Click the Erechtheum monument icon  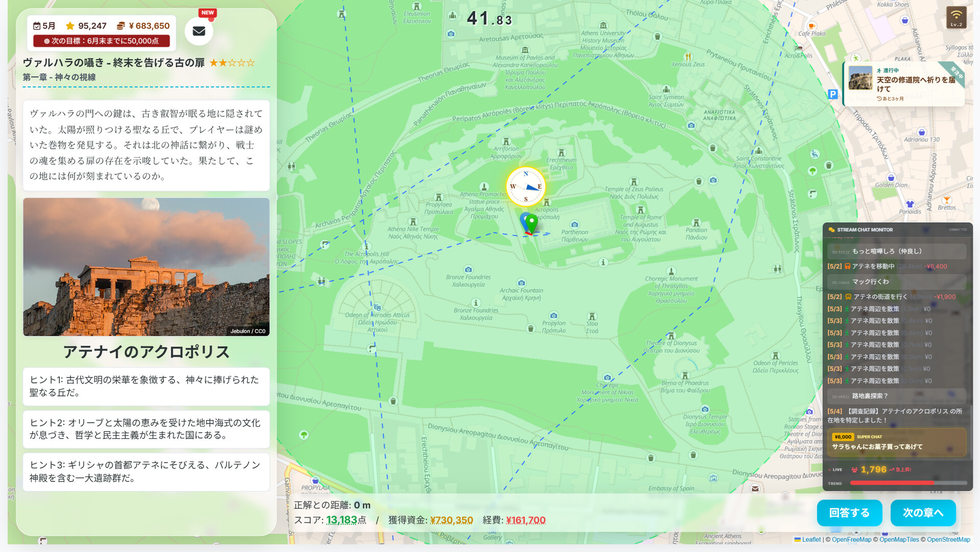561,153
